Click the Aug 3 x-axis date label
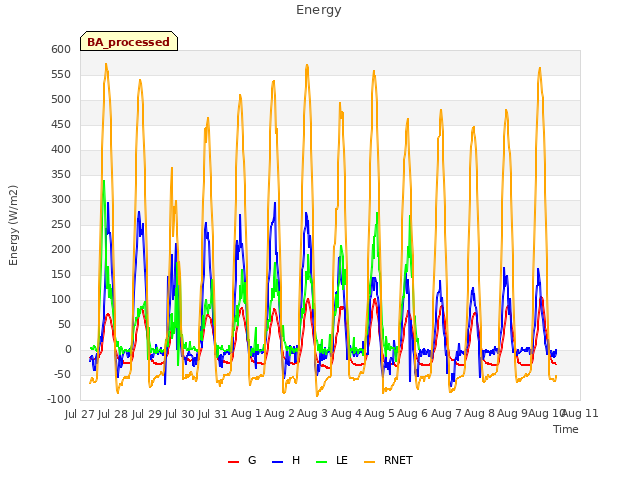The image size is (640, 480). 313,413
